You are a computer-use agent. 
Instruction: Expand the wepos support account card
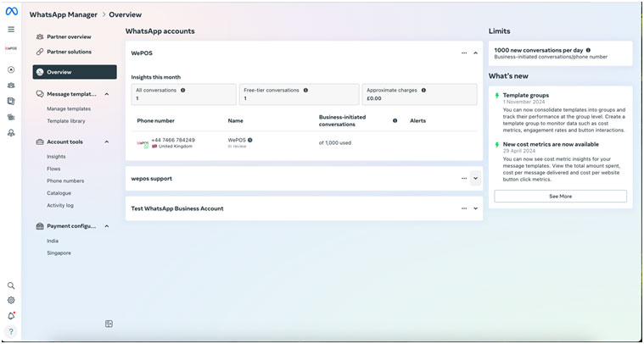pyautogui.click(x=476, y=179)
